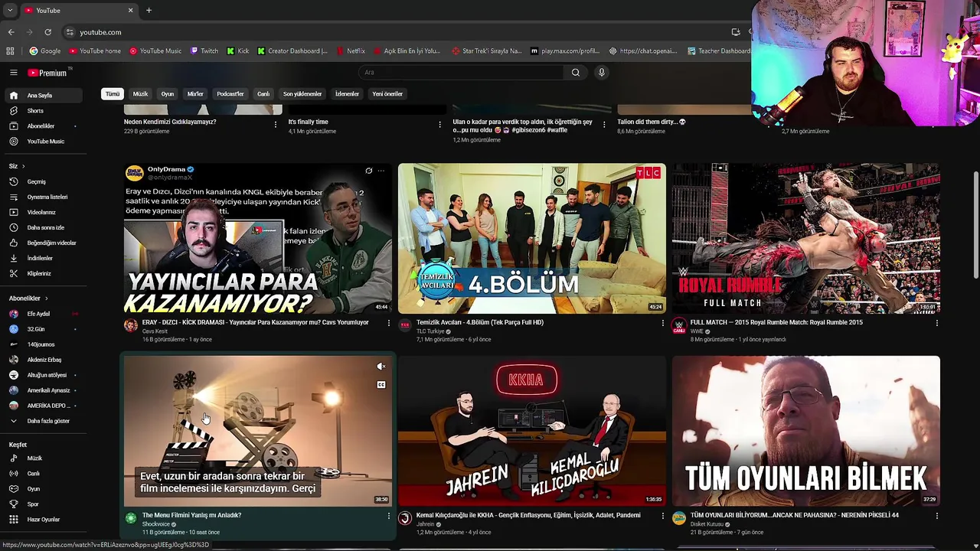Open Cavs Kesit channel avatar

[x=131, y=326]
